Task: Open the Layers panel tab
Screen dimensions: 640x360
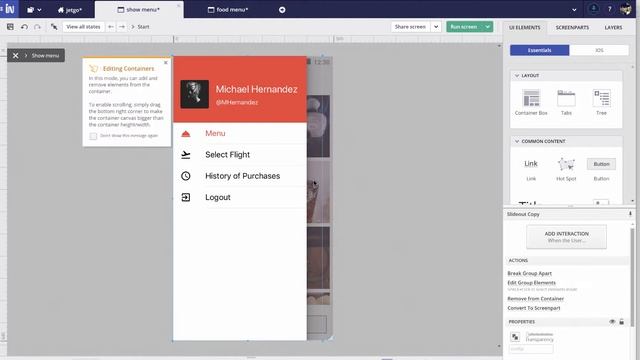Action: click(613, 27)
